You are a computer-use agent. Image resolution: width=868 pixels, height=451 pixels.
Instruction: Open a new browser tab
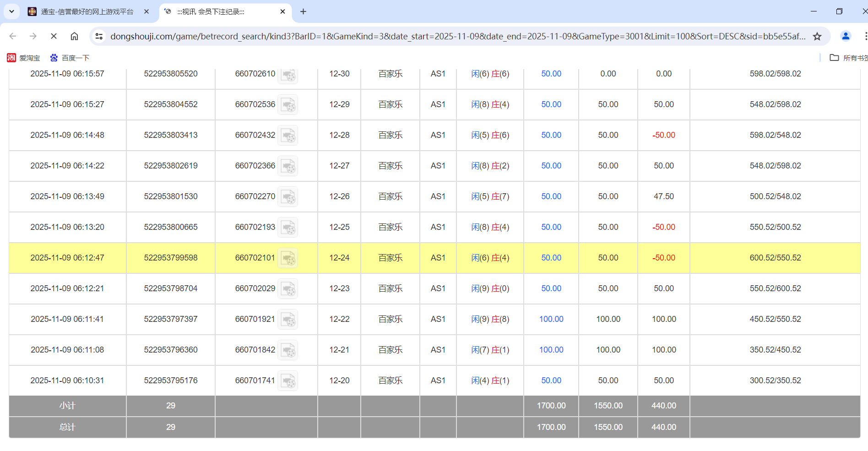303,11
